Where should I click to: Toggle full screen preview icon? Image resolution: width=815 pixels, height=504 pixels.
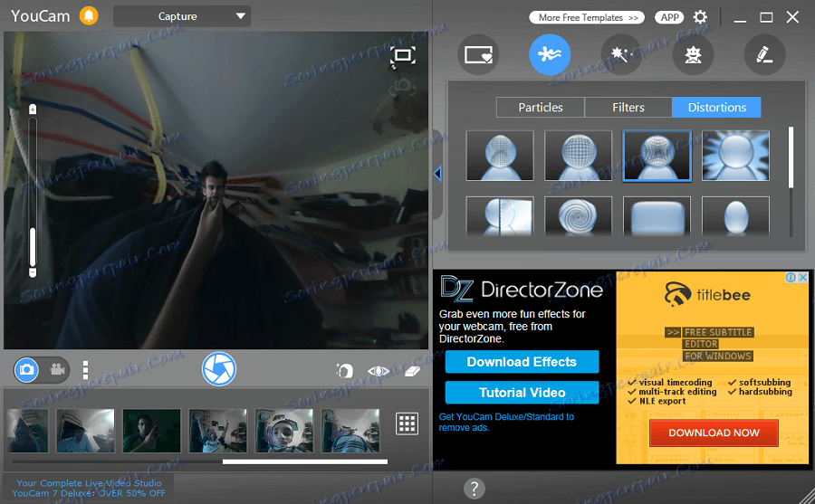[x=403, y=55]
